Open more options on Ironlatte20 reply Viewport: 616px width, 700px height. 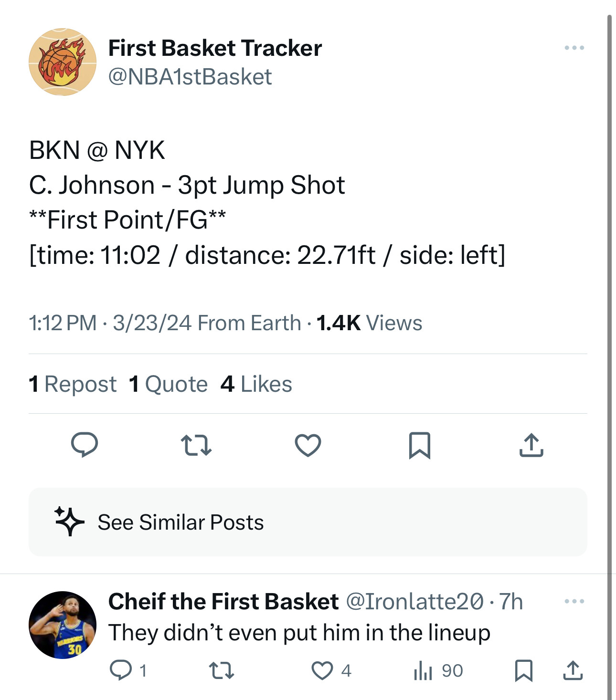coord(574,601)
